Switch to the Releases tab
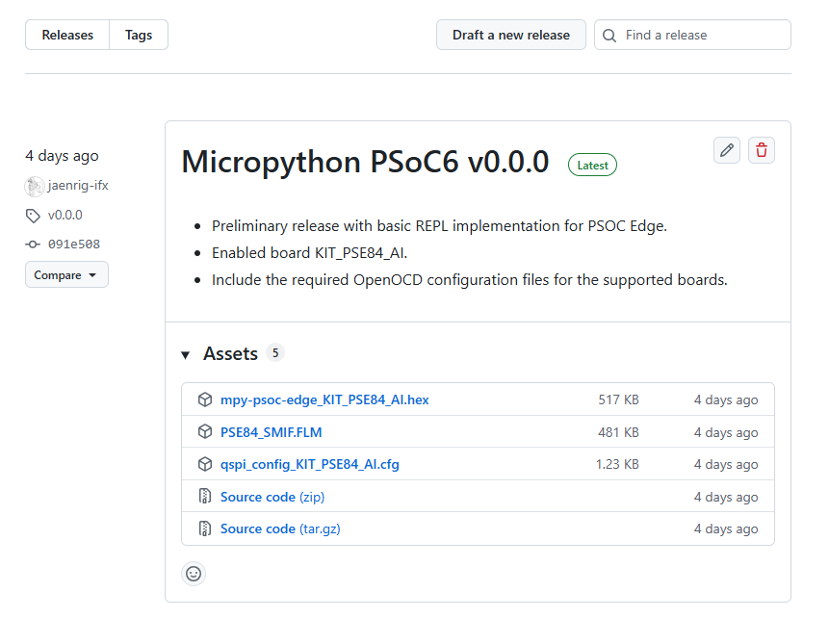 coord(67,35)
